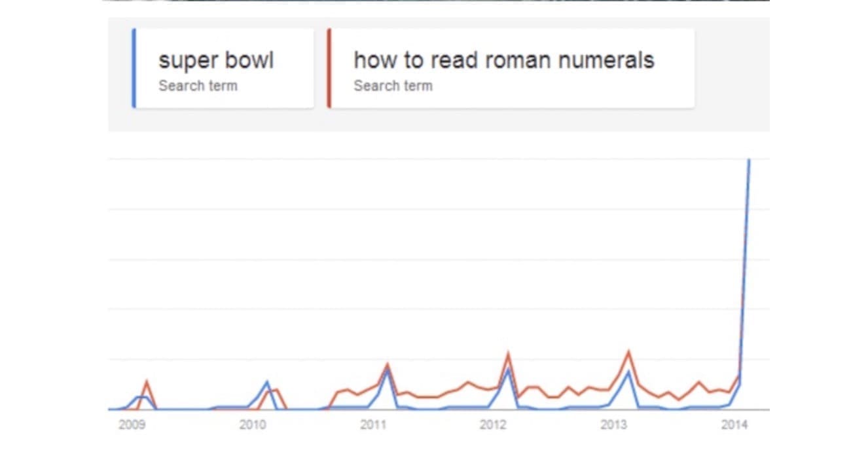Click the blue line peak just after 2010
This screenshot has width=868, height=460.
[267, 382]
